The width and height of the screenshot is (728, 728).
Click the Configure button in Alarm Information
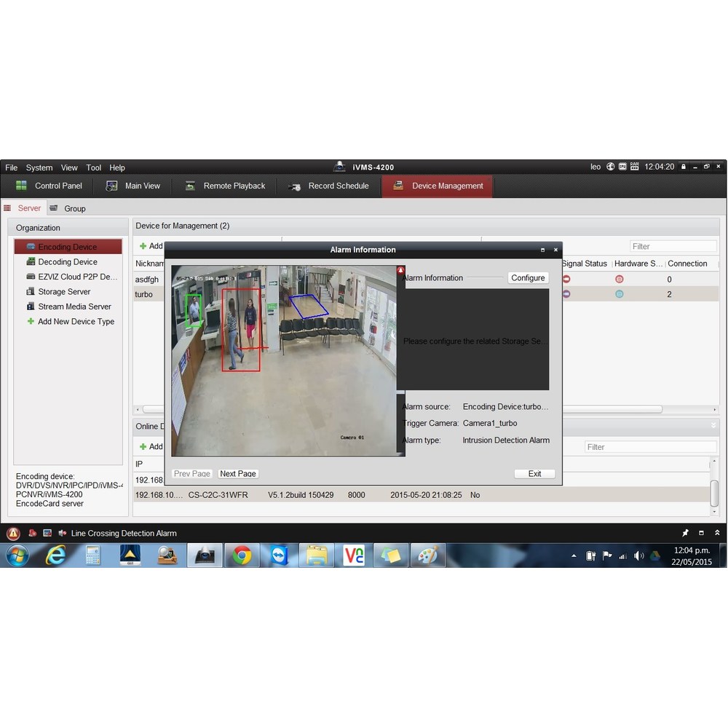point(528,277)
